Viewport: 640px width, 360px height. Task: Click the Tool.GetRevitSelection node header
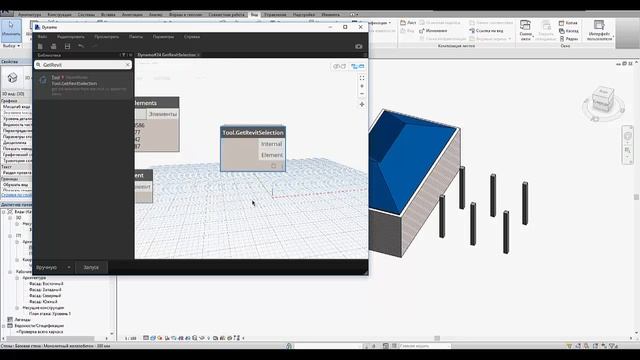coord(253,133)
